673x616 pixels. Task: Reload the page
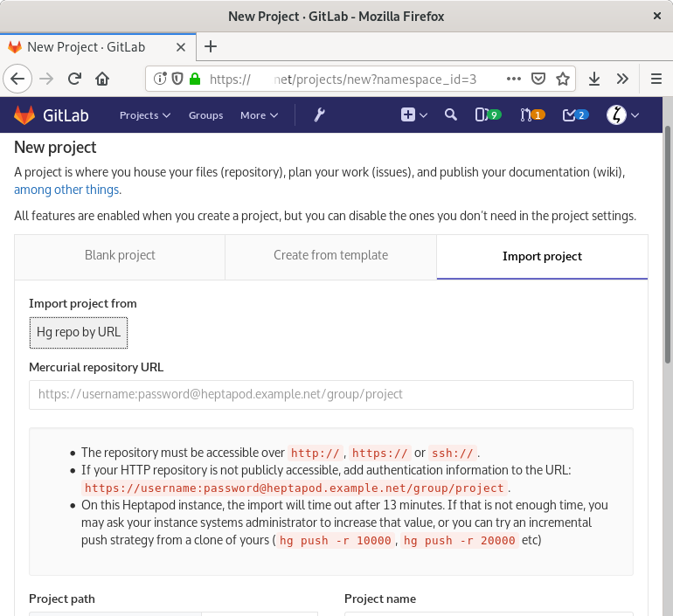[74, 79]
